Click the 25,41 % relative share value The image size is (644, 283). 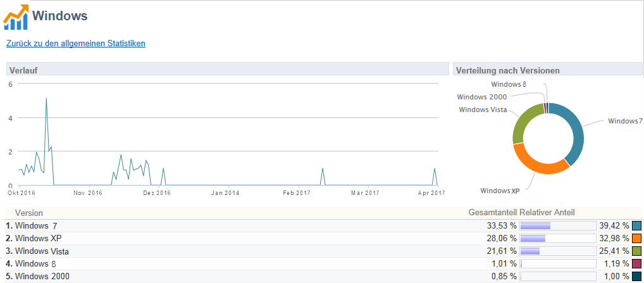click(614, 251)
